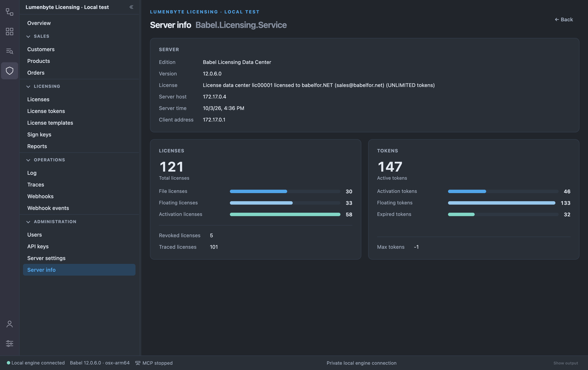Open API keys
Viewport: 588px width, 370px height.
tap(79, 246)
